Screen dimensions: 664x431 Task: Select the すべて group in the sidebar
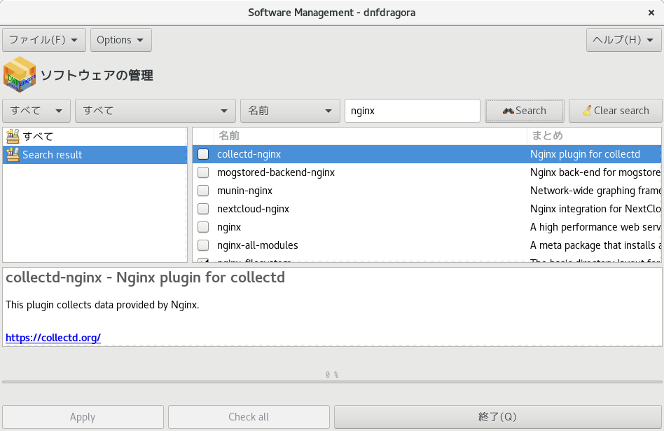[95, 136]
